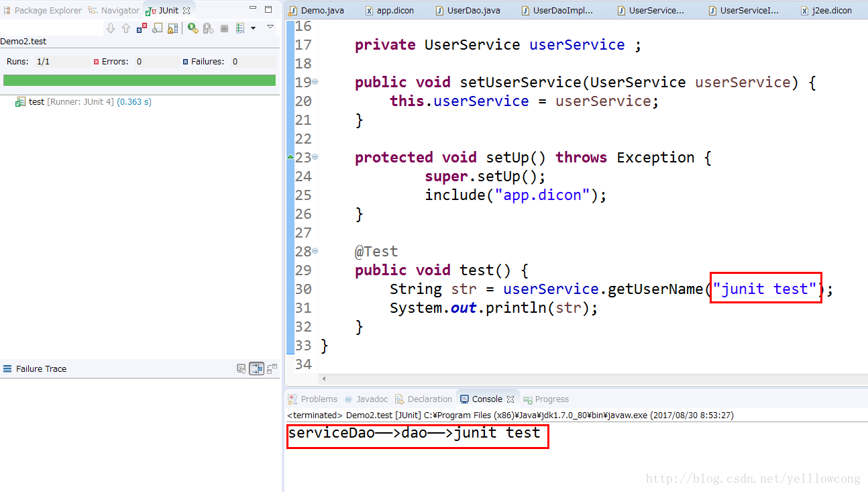Open JUnit view menu triangle

click(x=270, y=27)
